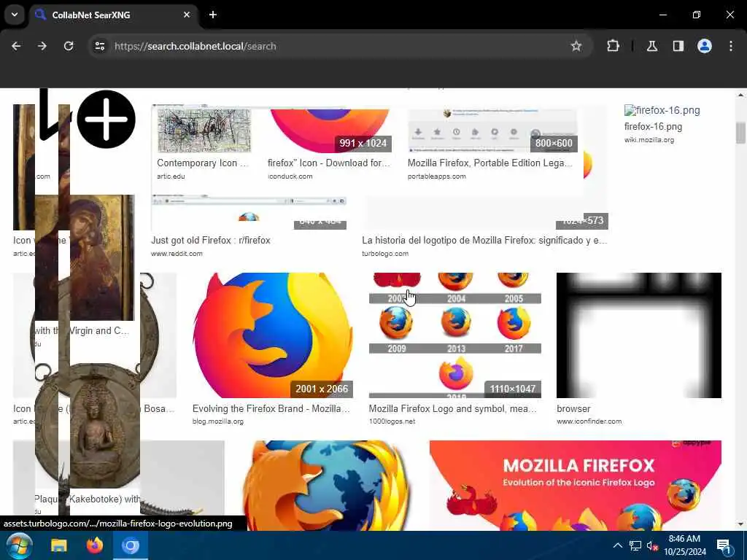Open the 991 x 1024 firefox icon thumbnail
The height and width of the screenshot is (560, 747).
click(330, 131)
